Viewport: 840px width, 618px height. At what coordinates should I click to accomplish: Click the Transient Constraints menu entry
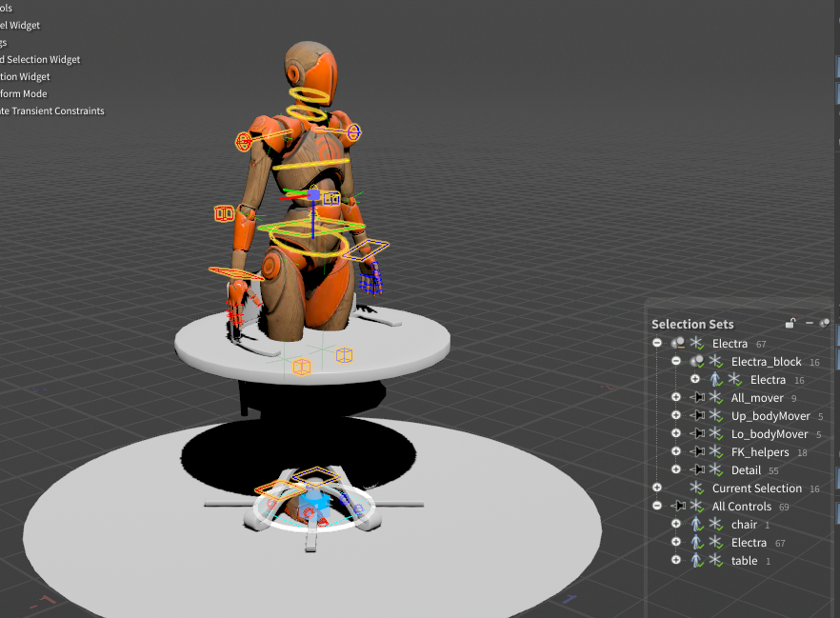52,110
